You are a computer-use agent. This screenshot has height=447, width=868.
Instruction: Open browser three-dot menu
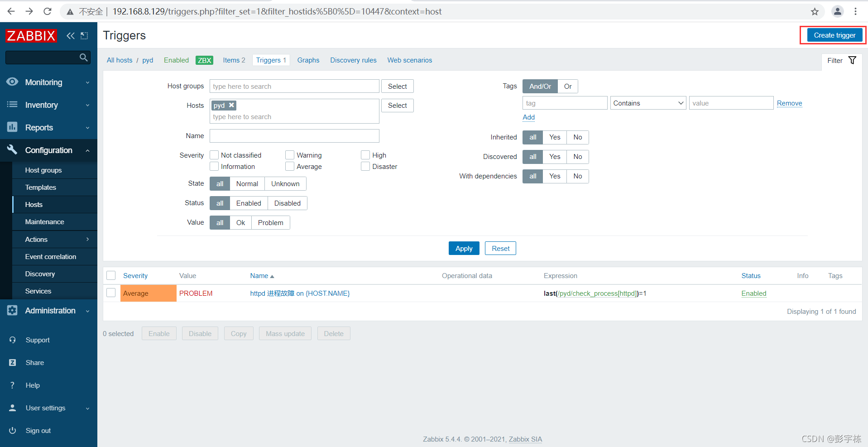coord(855,11)
